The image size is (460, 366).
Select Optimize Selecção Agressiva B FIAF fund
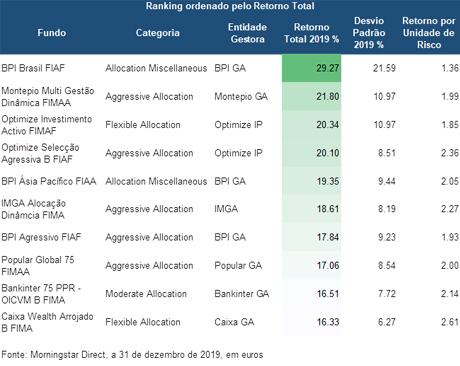click(x=40, y=153)
